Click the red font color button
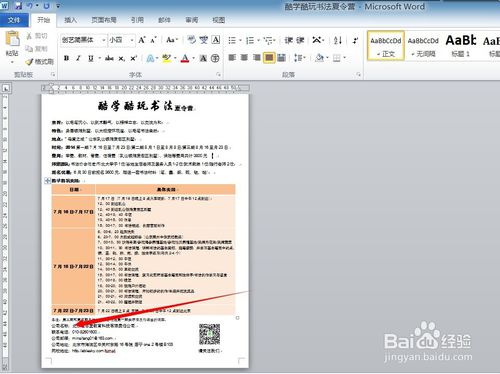 tap(185, 59)
